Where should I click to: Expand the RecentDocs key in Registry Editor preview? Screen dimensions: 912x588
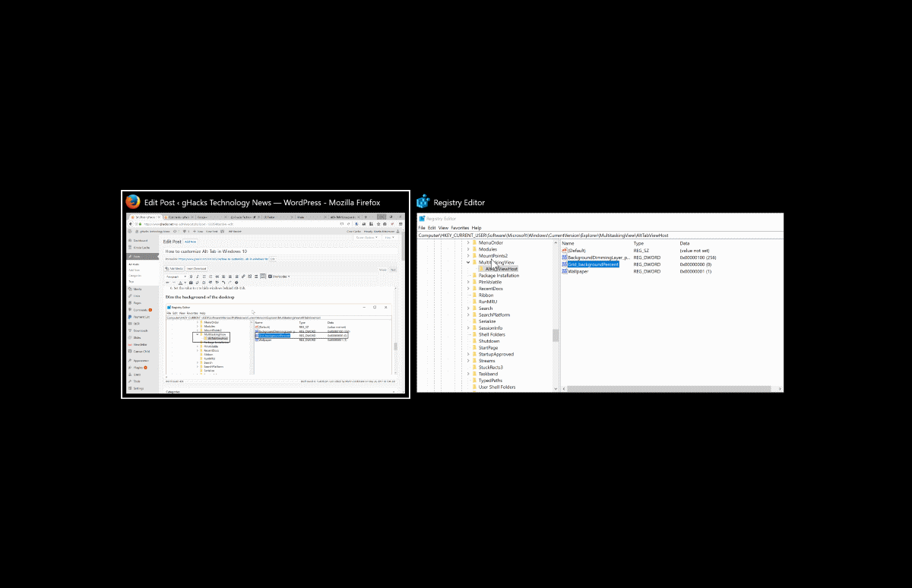point(468,289)
